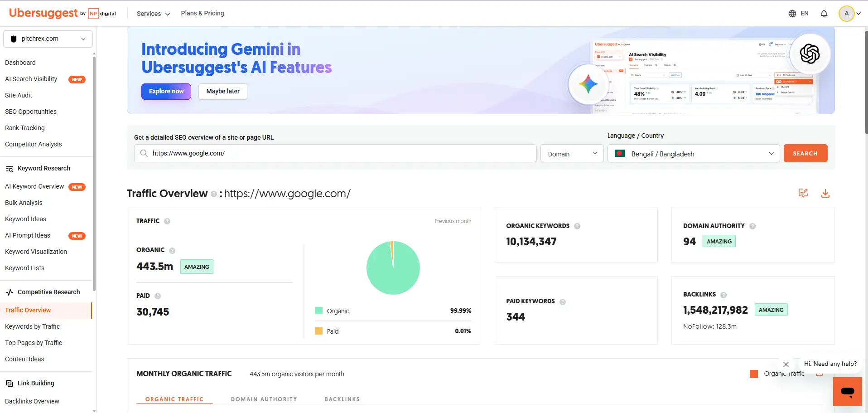Open the Services dropdown menu
The width and height of the screenshot is (868, 413).
point(154,14)
